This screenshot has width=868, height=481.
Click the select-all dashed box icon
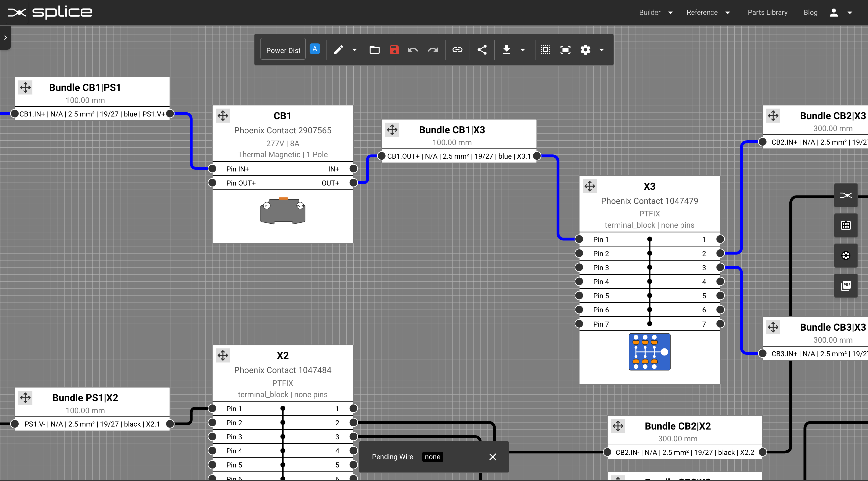[545, 50]
